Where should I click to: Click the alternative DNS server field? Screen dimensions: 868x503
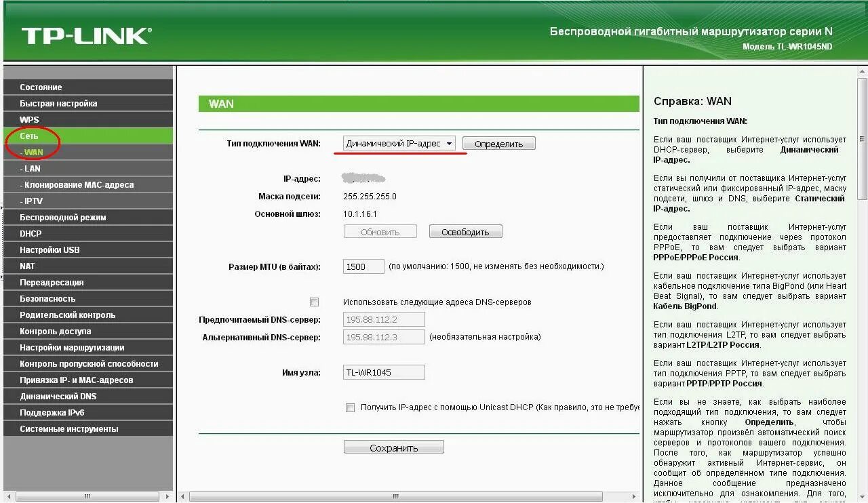coord(384,337)
